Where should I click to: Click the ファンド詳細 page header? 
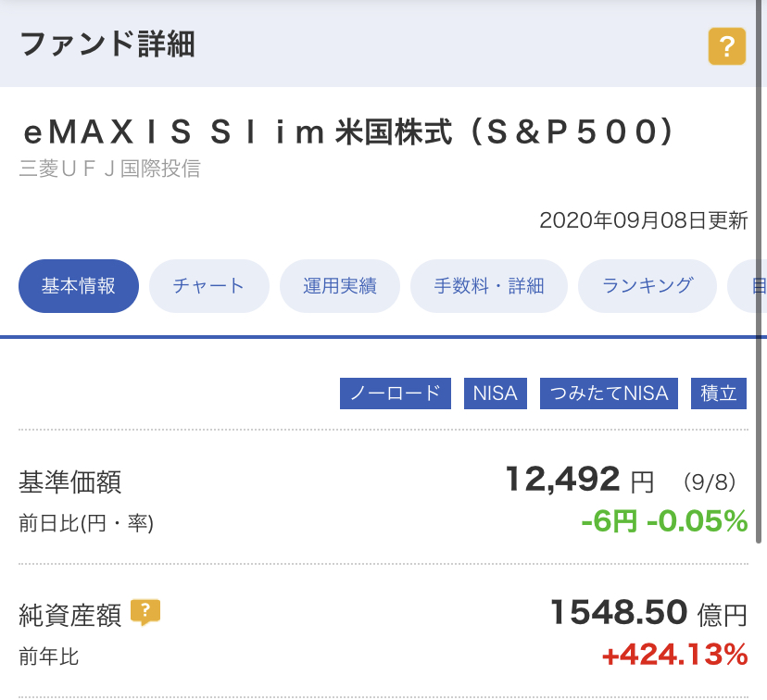[x=107, y=44]
